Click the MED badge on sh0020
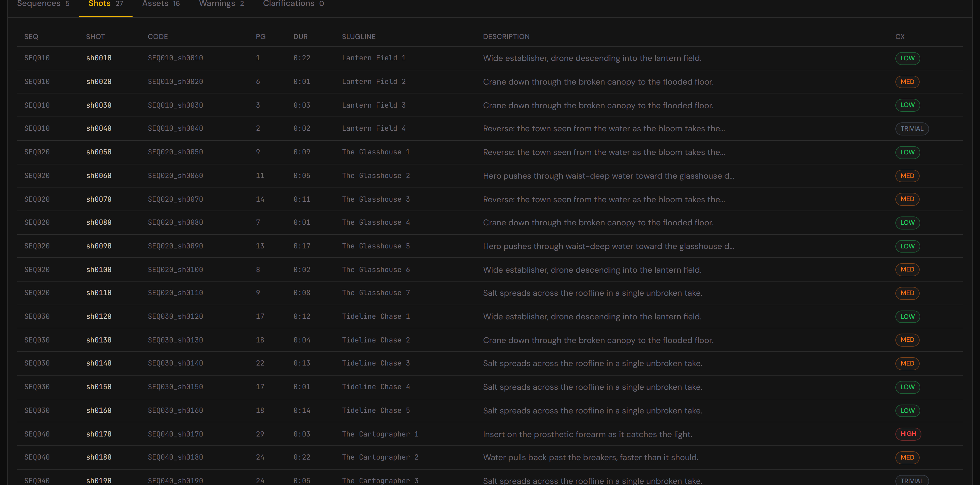This screenshot has width=980, height=485. point(907,82)
